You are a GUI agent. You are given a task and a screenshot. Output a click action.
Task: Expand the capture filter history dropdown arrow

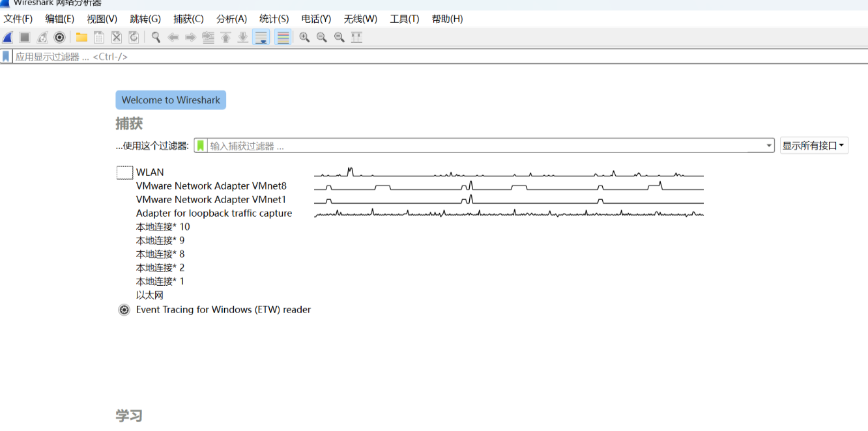(x=769, y=146)
